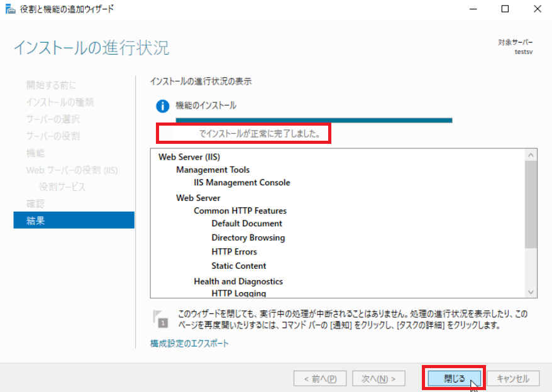Click the Web Server (IIS) row
Image resolution: width=552 pixels, height=392 pixels.
click(x=189, y=157)
